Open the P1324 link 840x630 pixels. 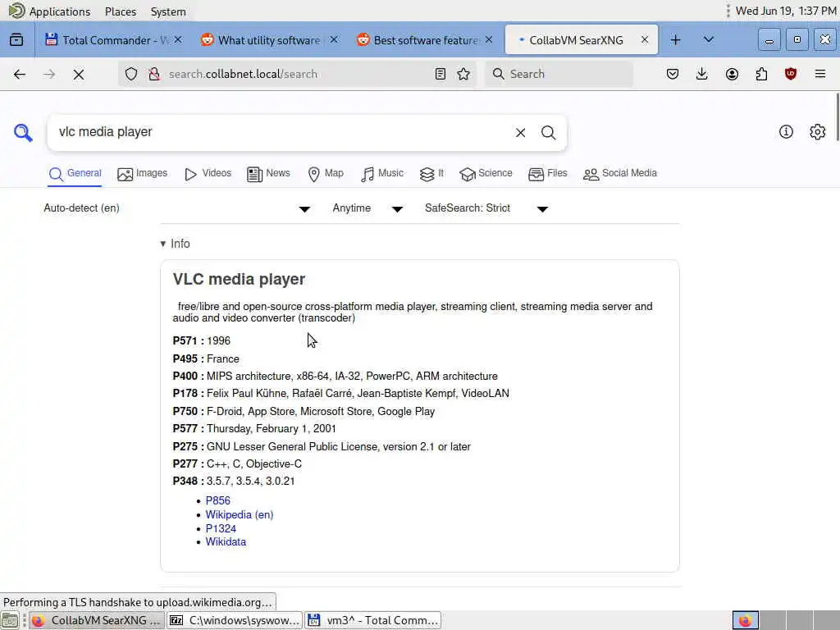click(x=221, y=528)
